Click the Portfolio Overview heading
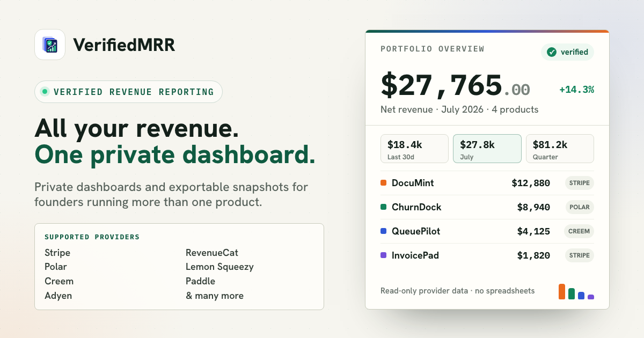The height and width of the screenshot is (338, 644). pyautogui.click(x=433, y=49)
